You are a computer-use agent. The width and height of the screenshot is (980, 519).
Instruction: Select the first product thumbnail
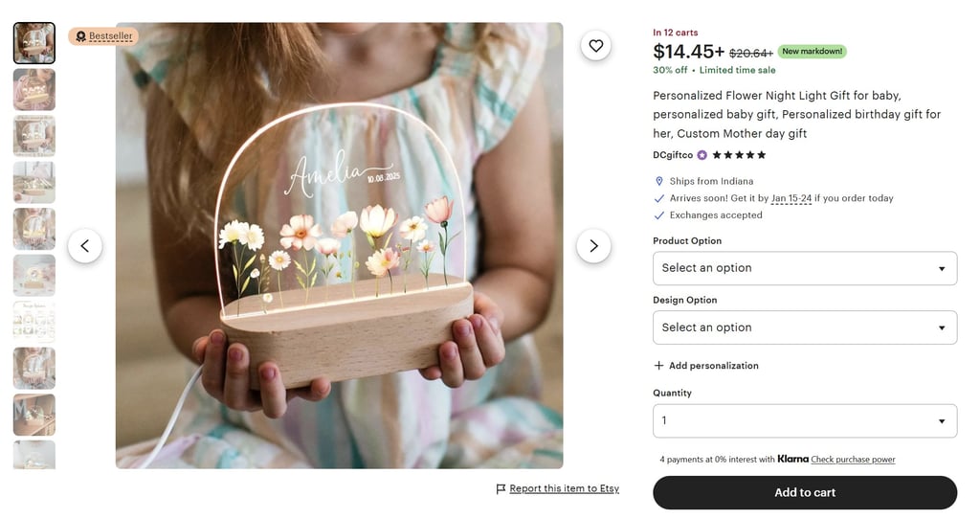click(x=34, y=43)
